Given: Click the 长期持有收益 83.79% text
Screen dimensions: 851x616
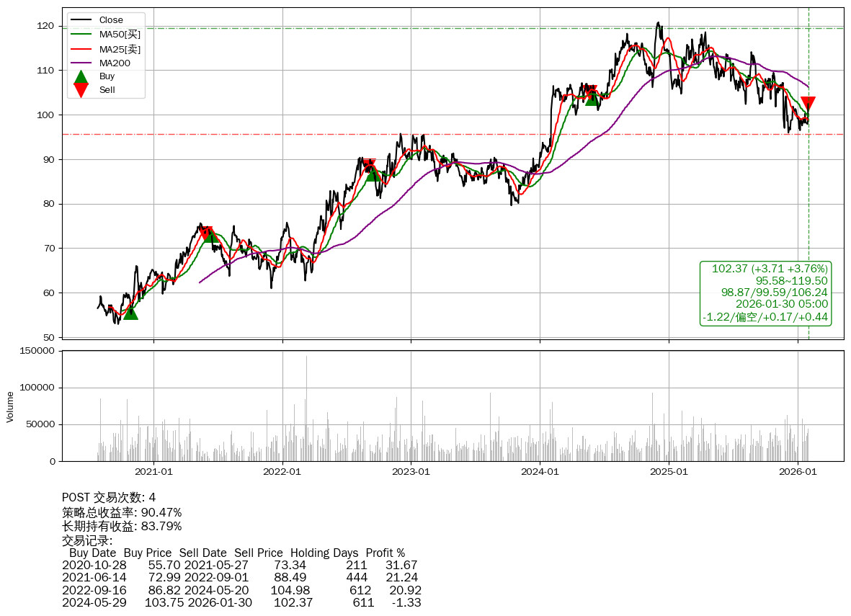Looking at the screenshot, I should point(122,526).
